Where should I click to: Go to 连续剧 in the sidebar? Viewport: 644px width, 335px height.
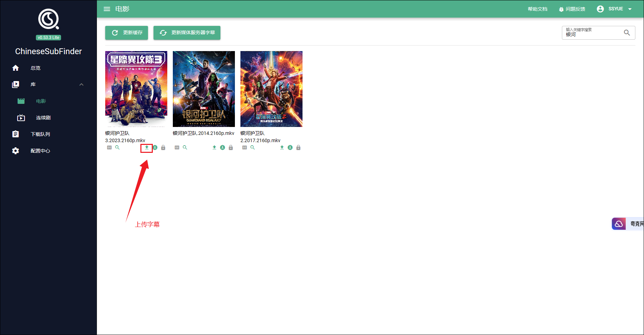[x=43, y=118]
